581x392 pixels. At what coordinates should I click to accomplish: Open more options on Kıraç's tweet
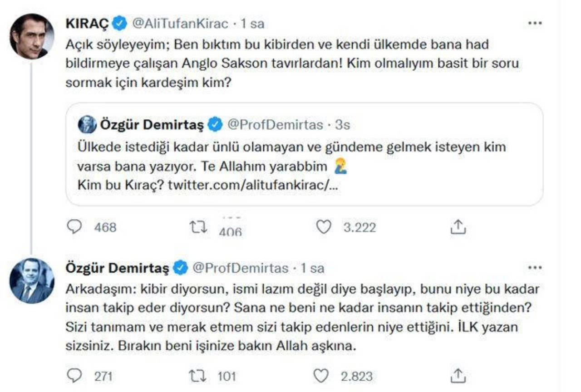coord(536,24)
